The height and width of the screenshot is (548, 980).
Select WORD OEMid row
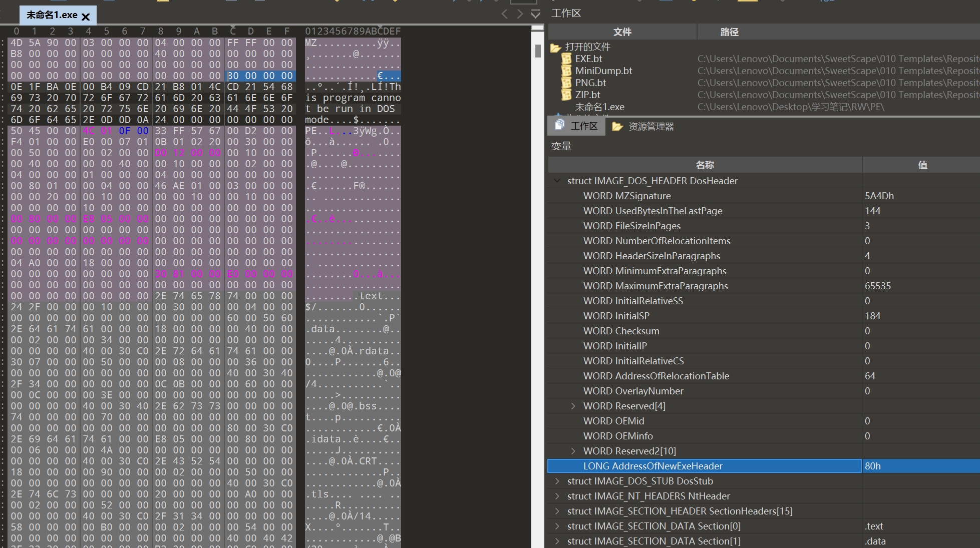coord(764,421)
